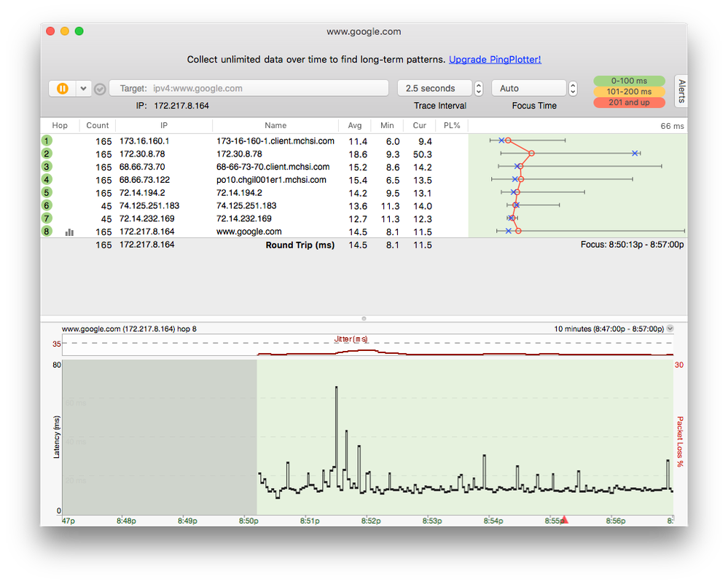The height and width of the screenshot is (584, 728).
Task: Click the red triangle marker on timeline
Action: [x=564, y=519]
